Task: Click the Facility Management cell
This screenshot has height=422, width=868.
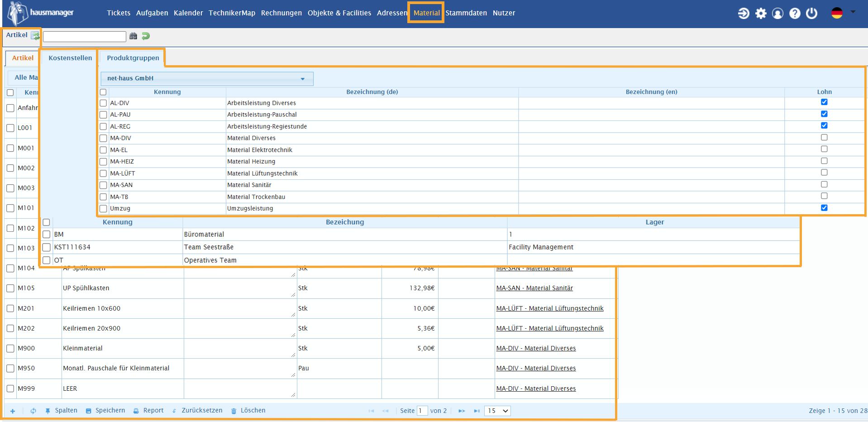Action: (653, 247)
